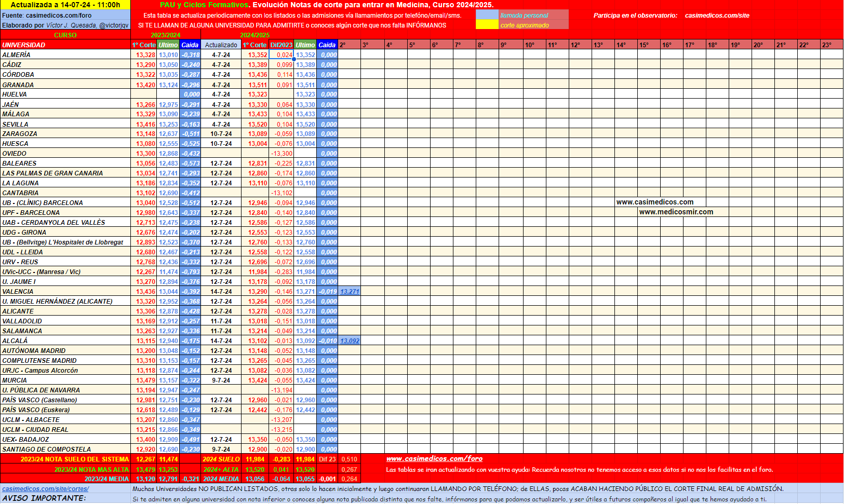Click the 13,271 link in VALENCIA row

[x=350, y=292]
